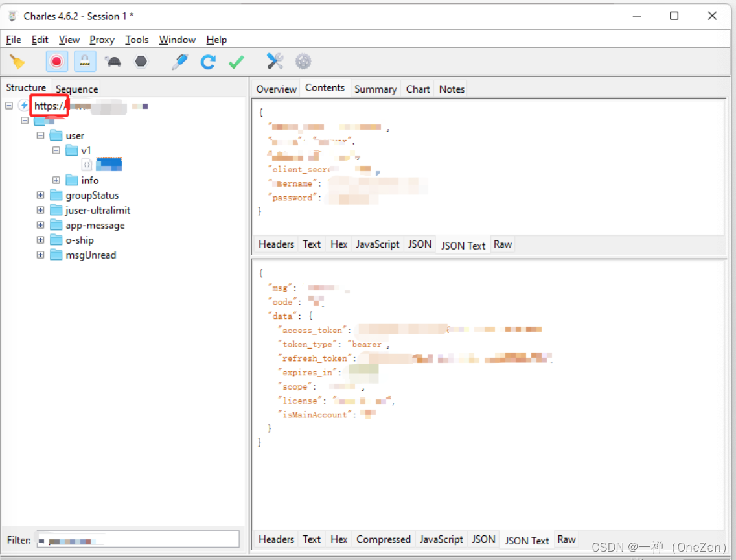Clear the session with the broom icon
The width and height of the screenshot is (736, 560).
point(17,62)
